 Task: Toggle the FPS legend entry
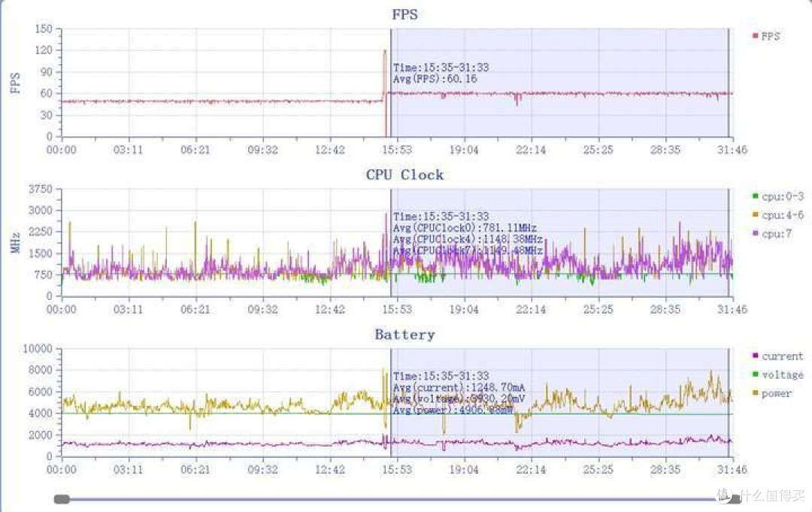tap(766, 36)
